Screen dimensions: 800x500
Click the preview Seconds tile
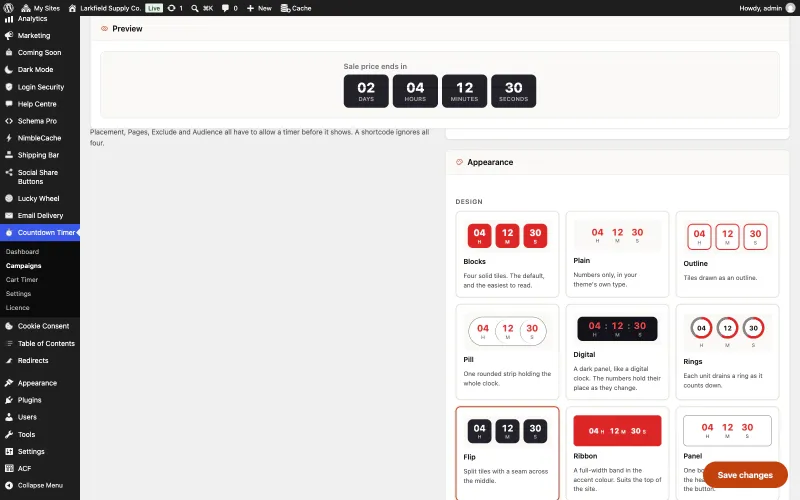click(513, 91)
